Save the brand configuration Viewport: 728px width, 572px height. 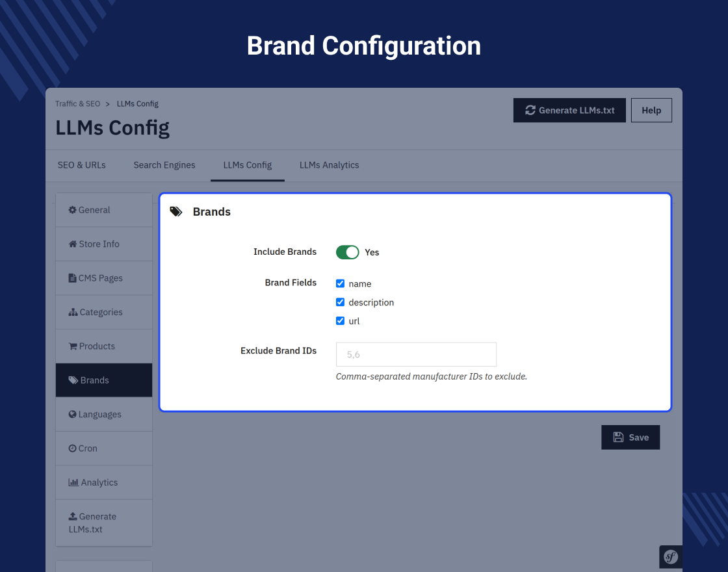pos(630,437)
